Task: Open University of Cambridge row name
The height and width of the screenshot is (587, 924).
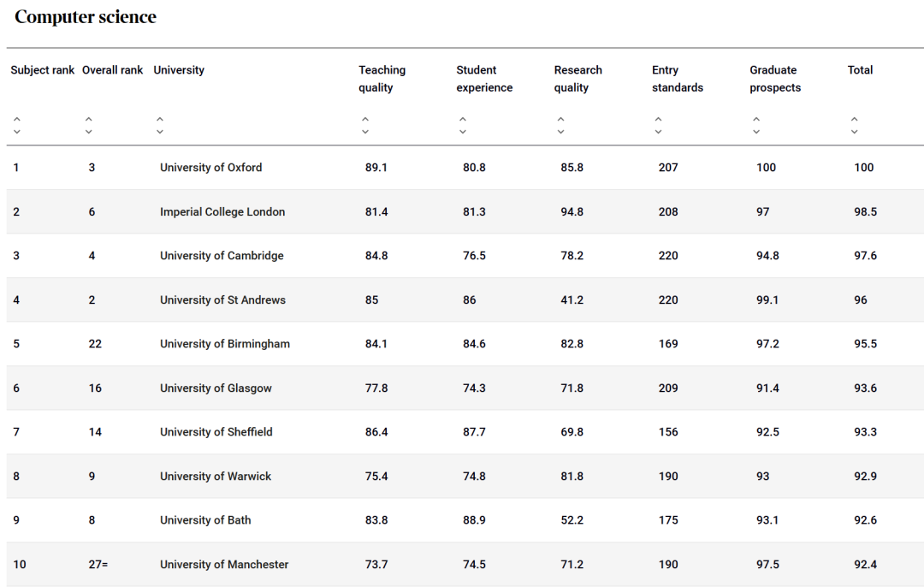Action: [x=222, y=256]
